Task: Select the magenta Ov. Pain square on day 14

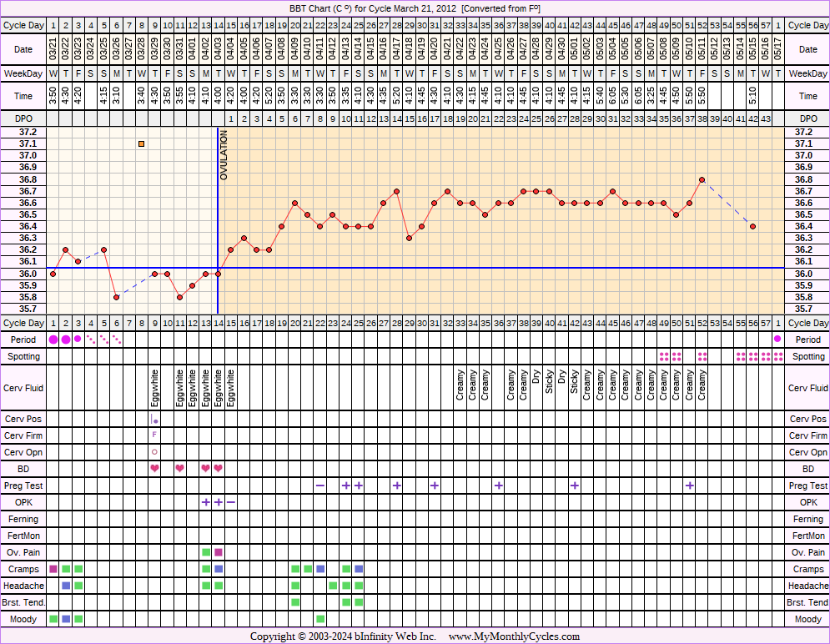Action: coord(219,552)
